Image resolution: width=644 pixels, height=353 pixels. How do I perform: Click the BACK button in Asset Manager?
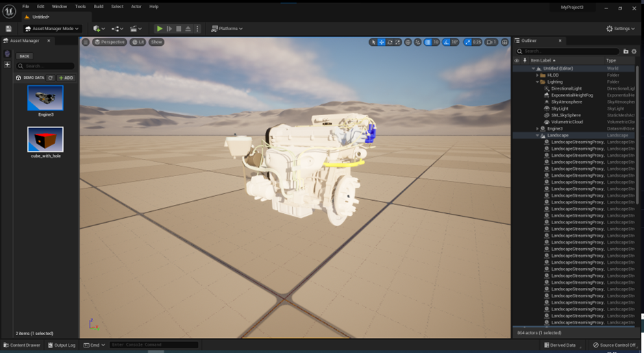tap(25, 56)
